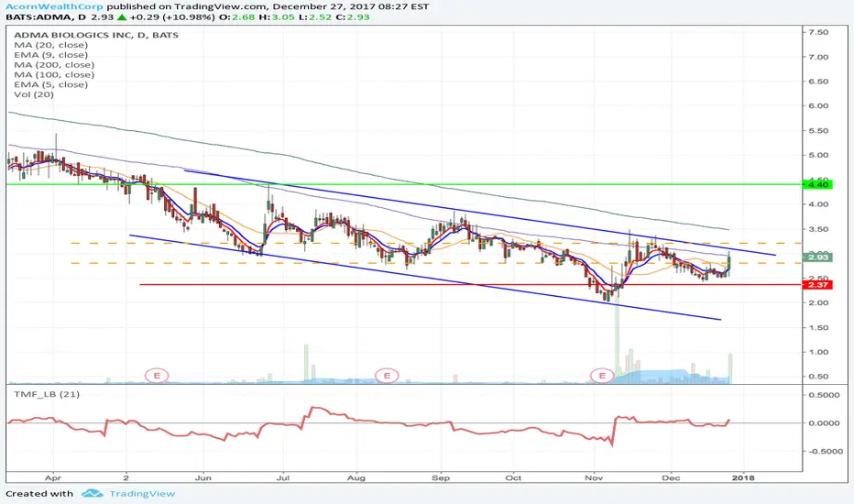Image resolution: width=854 pixels, height=504 pixels.
Task: Click the Jun label on the time axis
Action: coord(203,477)
